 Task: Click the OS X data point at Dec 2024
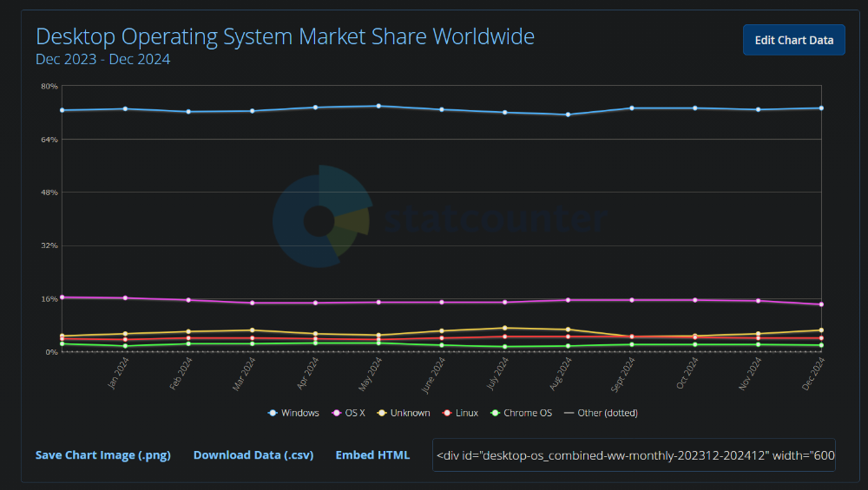click(x=821, y=304)
